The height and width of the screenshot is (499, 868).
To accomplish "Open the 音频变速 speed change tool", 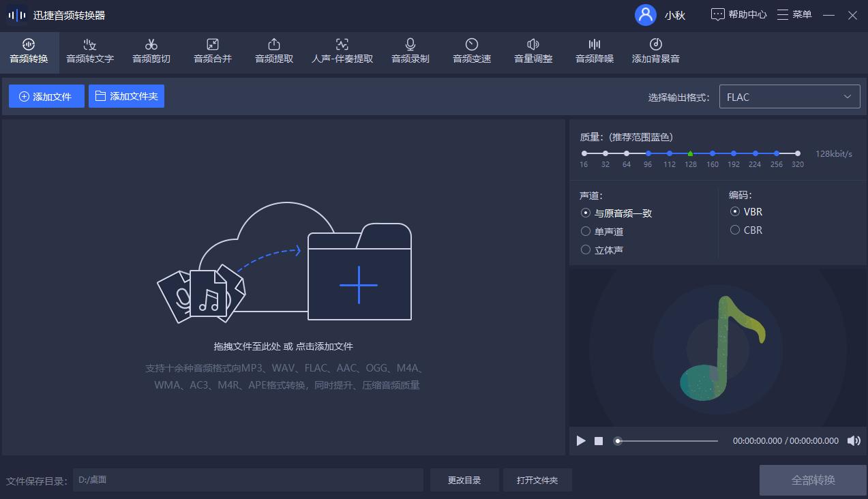I will tap(470, 51).
